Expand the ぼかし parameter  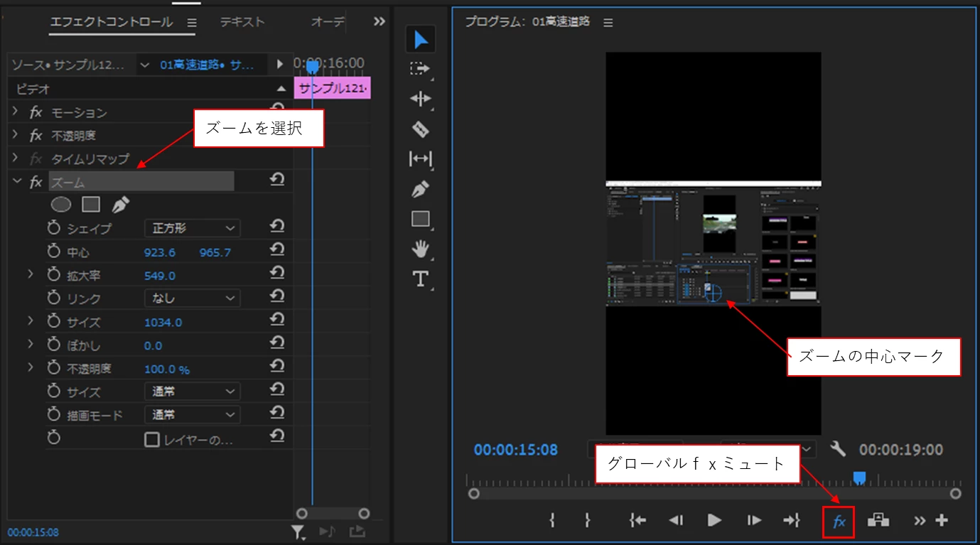coord(30,345)
